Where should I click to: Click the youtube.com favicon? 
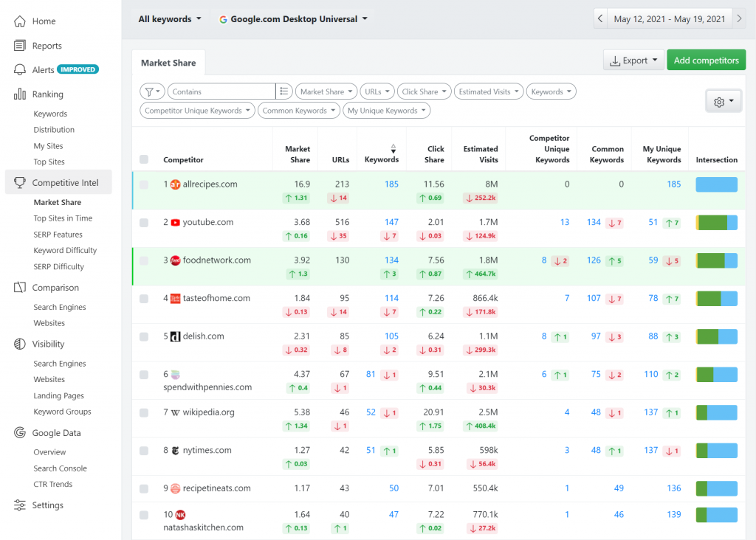click(x=176, y=223)
